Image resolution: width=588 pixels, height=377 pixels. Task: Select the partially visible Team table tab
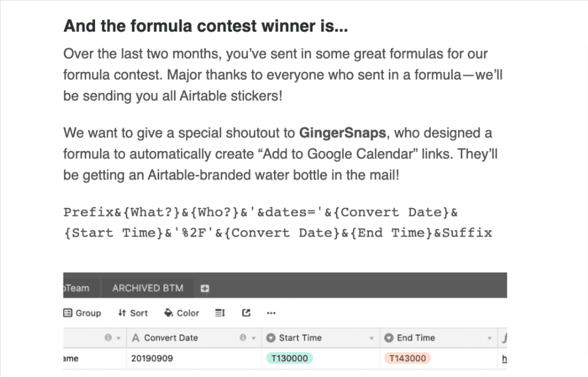pyautogui.click(x=77, y=287)
